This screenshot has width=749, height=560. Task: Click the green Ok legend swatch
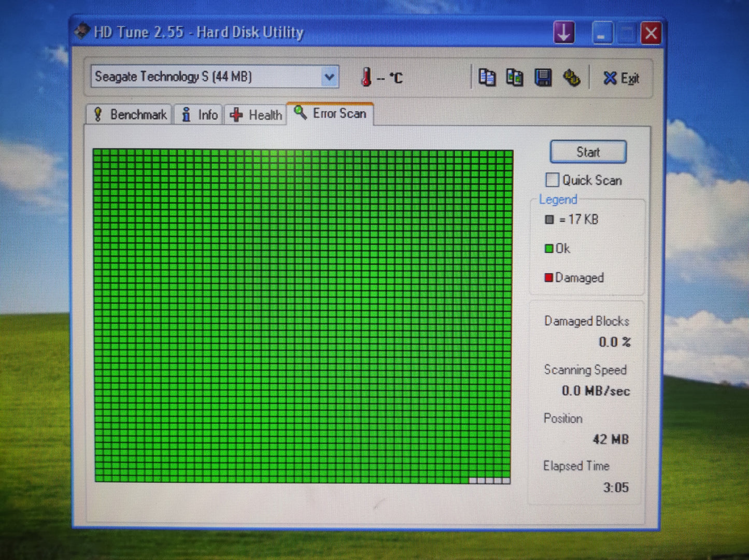[x=548, y=249]
